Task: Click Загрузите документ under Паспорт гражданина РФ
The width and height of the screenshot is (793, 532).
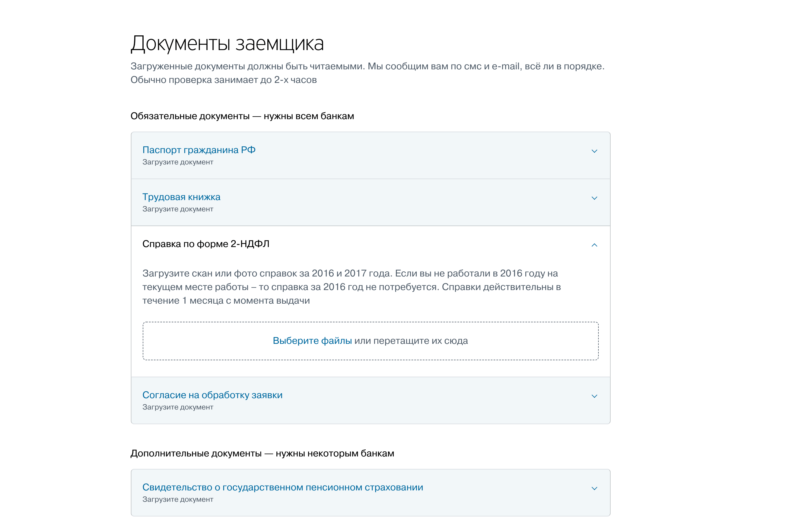Action: coord(178,162)
